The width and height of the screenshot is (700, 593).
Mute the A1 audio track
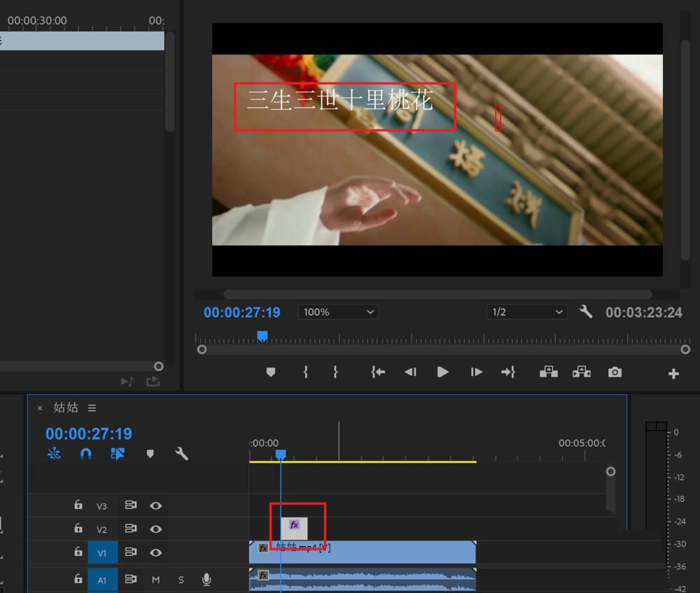coord(155,579)
